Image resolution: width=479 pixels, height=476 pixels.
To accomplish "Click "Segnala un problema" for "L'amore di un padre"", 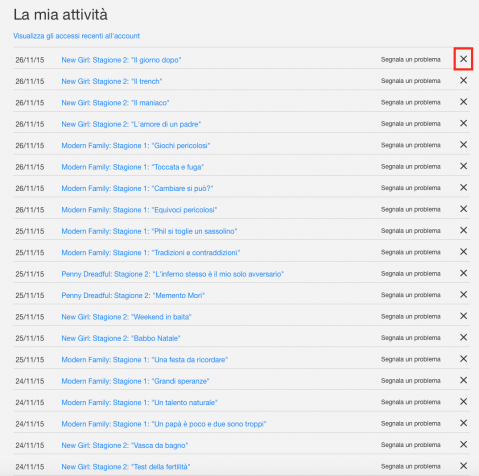I will click(411, 124).
